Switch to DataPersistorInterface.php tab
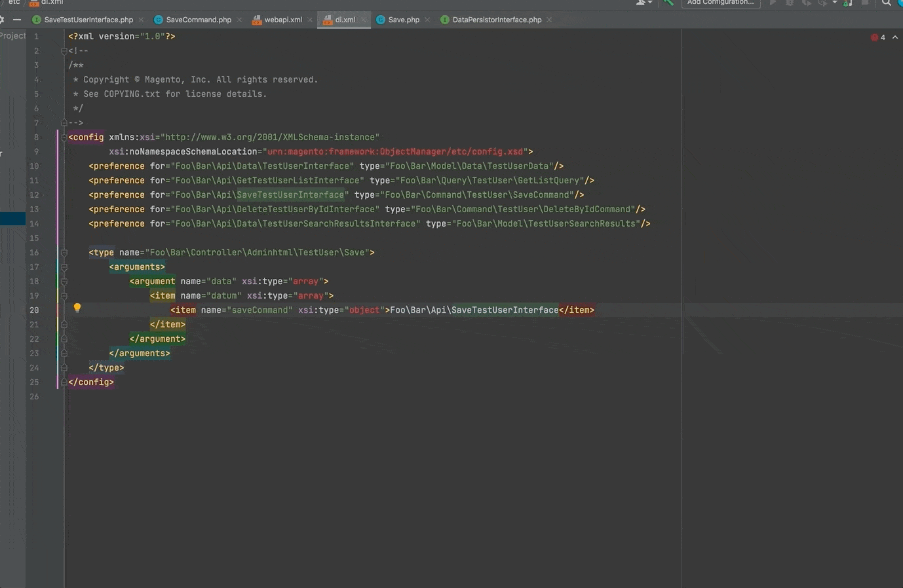 point(496,20)
